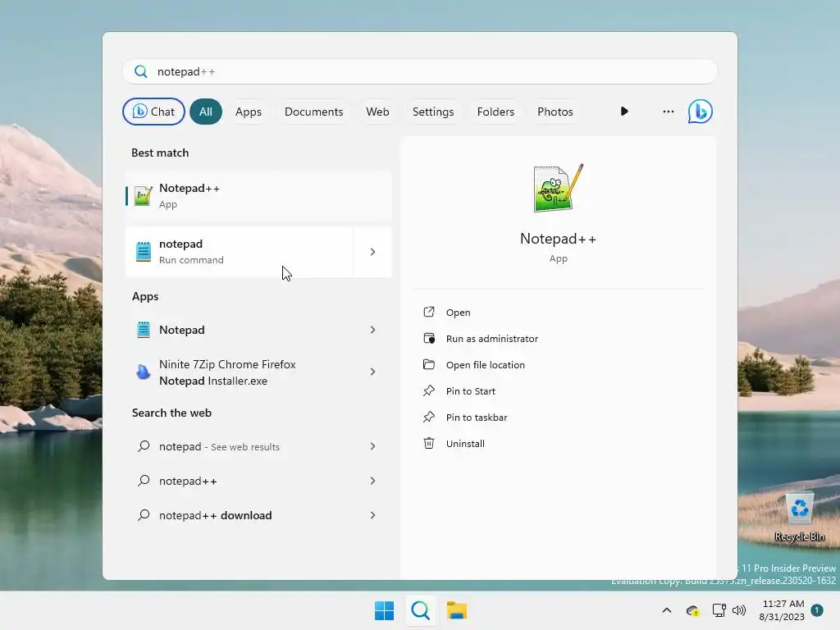The width and height of the screenshot is (840, 630).
Task: Expand the notepad web results chevron
Action: [x=372, y=446]
